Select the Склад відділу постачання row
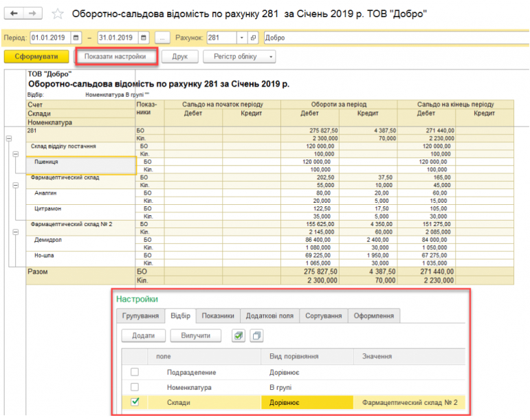 coord(81,150)
